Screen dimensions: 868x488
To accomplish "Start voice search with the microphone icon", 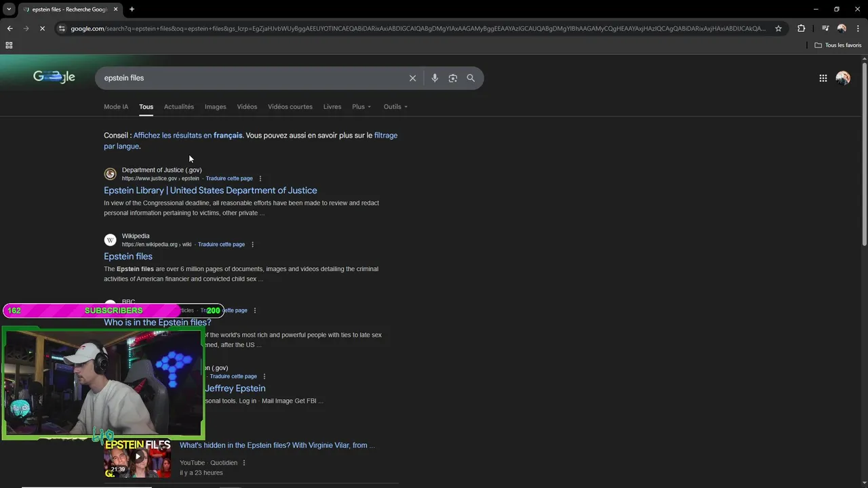I will click(435, 78).
